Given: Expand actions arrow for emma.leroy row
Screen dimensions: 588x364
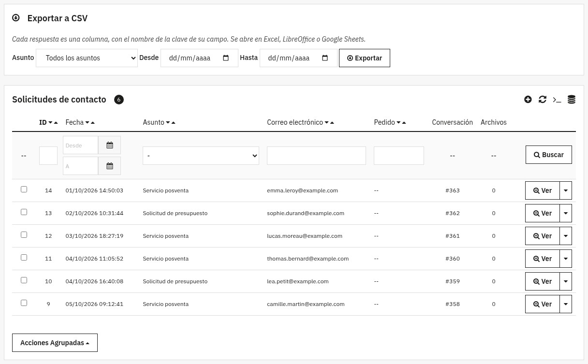Looking at the screenshot, I should click(566, 190).
